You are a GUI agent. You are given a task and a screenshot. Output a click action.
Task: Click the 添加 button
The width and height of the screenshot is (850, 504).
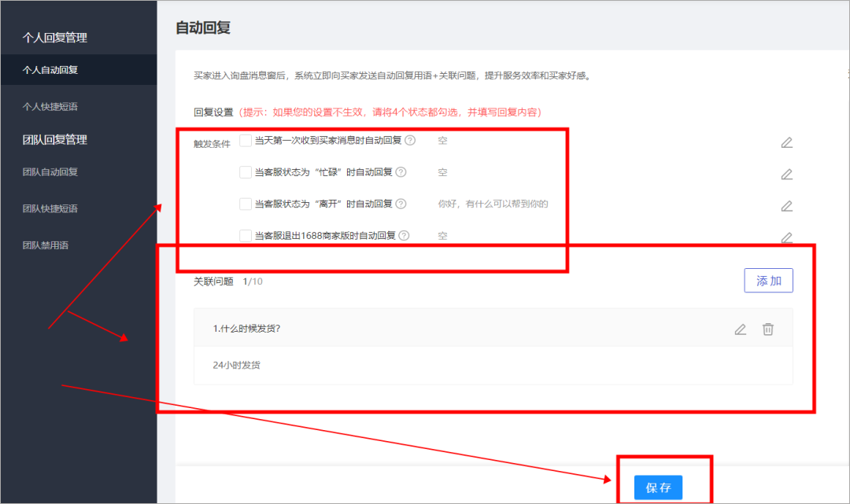(768, 281)
